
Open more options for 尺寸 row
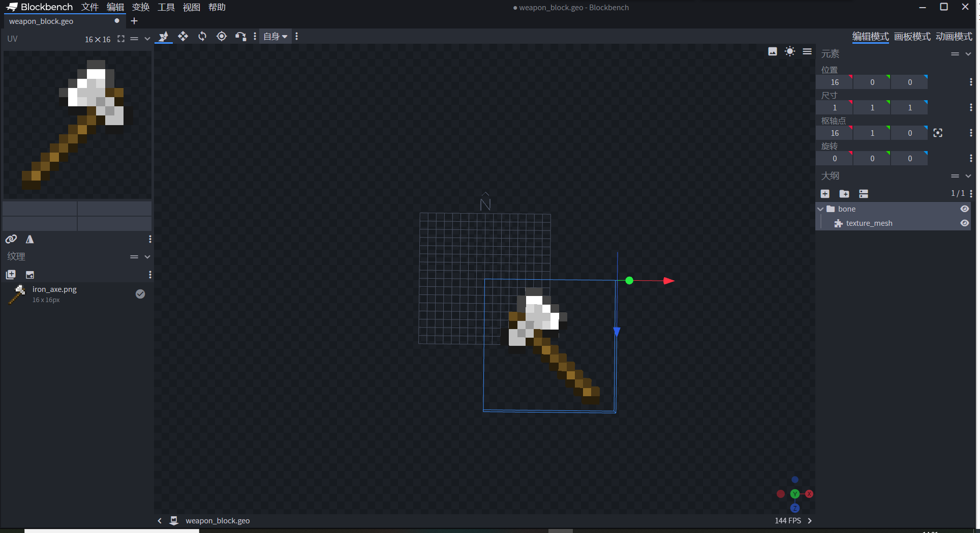[971, 107]
